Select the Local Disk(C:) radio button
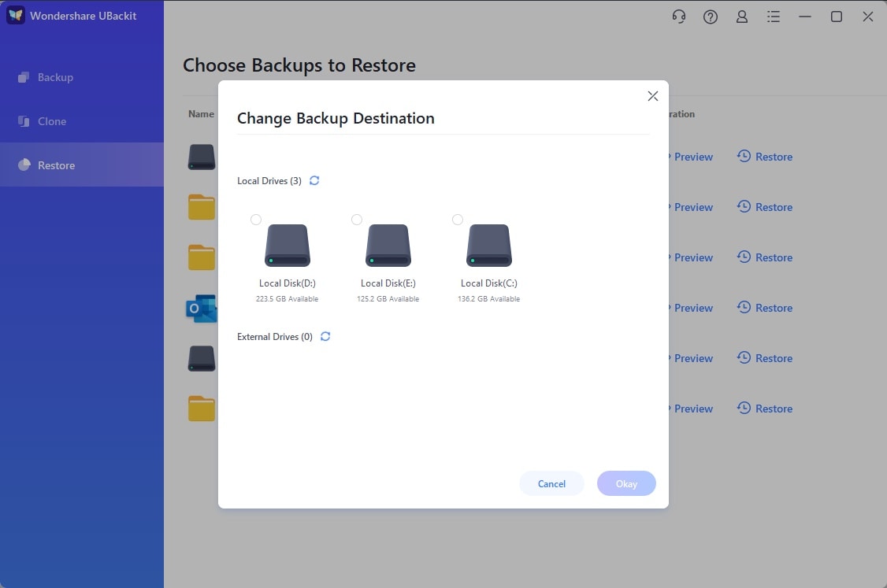This screenshot has height=588, width=887. (458, 220)
